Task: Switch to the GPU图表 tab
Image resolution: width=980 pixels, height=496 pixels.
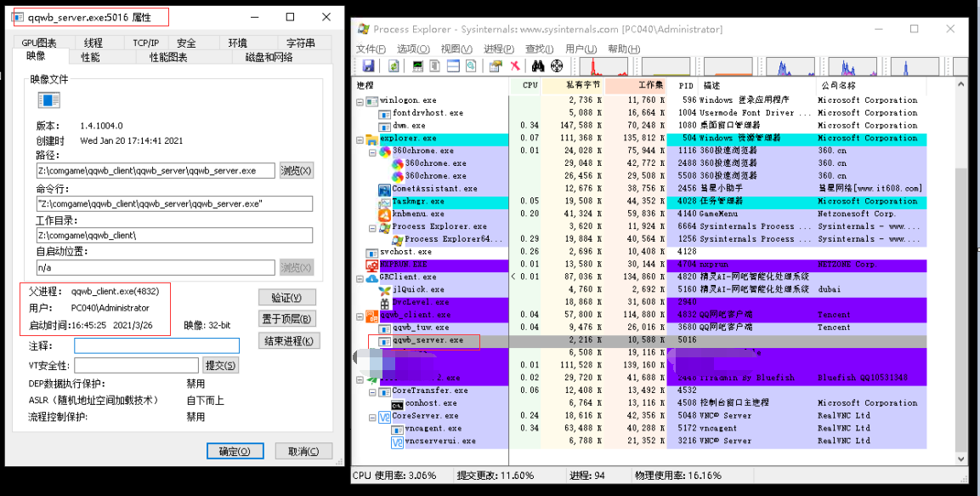Action: (39, 43)
